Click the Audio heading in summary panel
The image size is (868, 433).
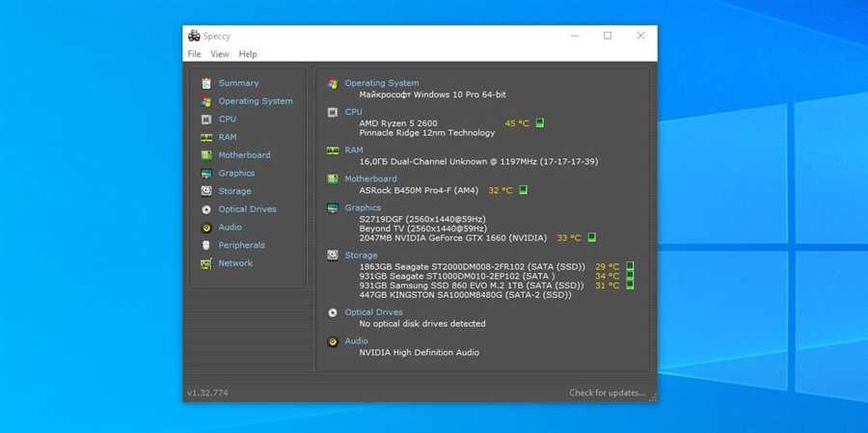click(x=357, y=341)
